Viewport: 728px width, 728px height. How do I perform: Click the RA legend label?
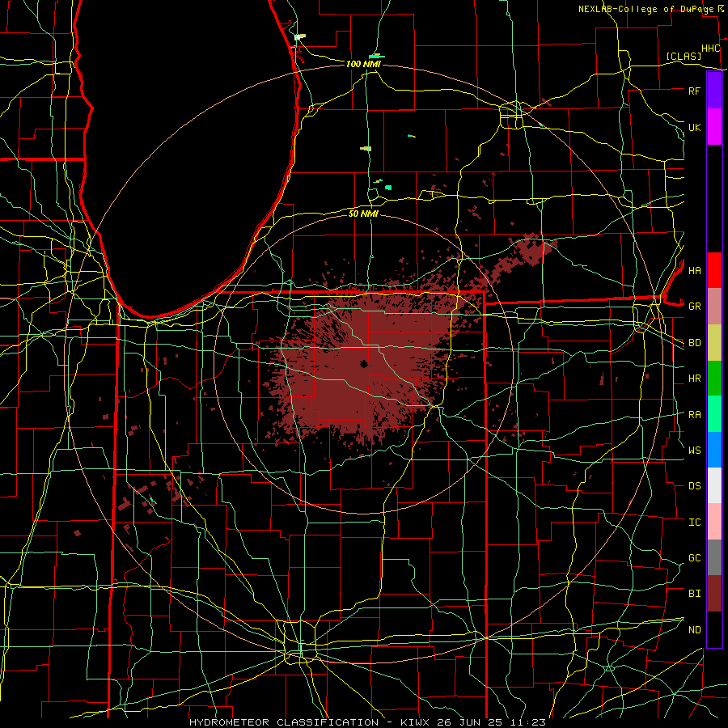tap(694, 415)
